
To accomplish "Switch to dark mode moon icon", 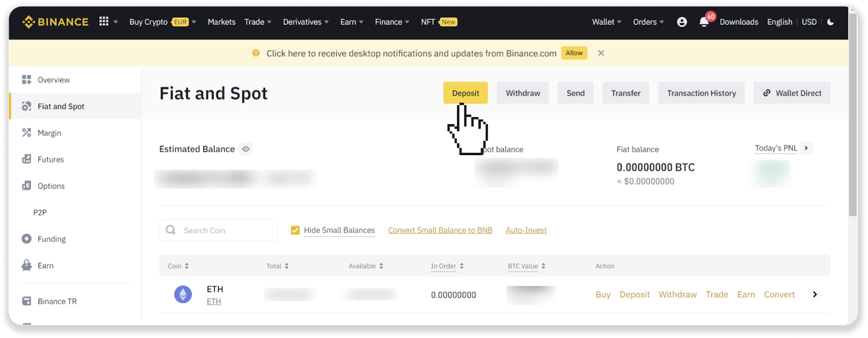I will click(831, 22).
